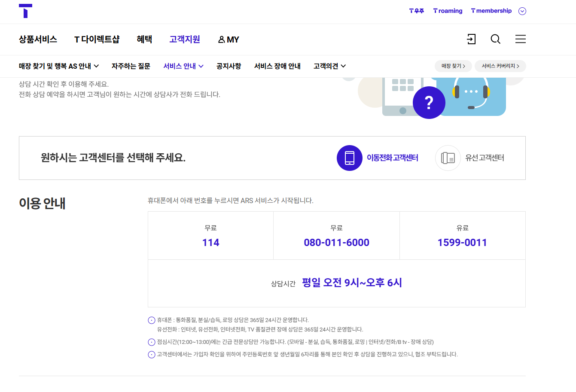
Task: Select 유선 고객센터 label
Action: click(485, 158)
